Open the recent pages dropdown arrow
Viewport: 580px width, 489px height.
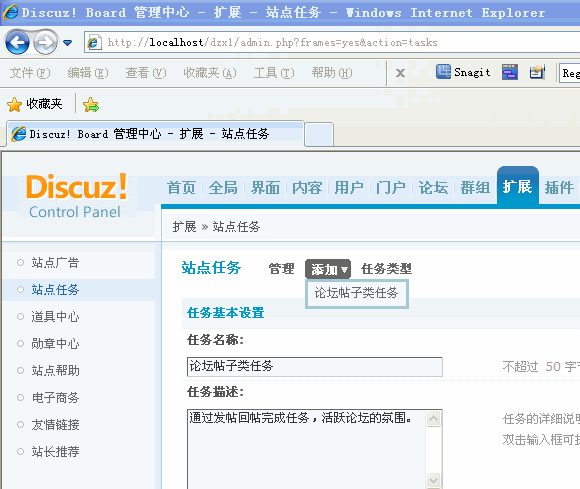click(67, 43)
